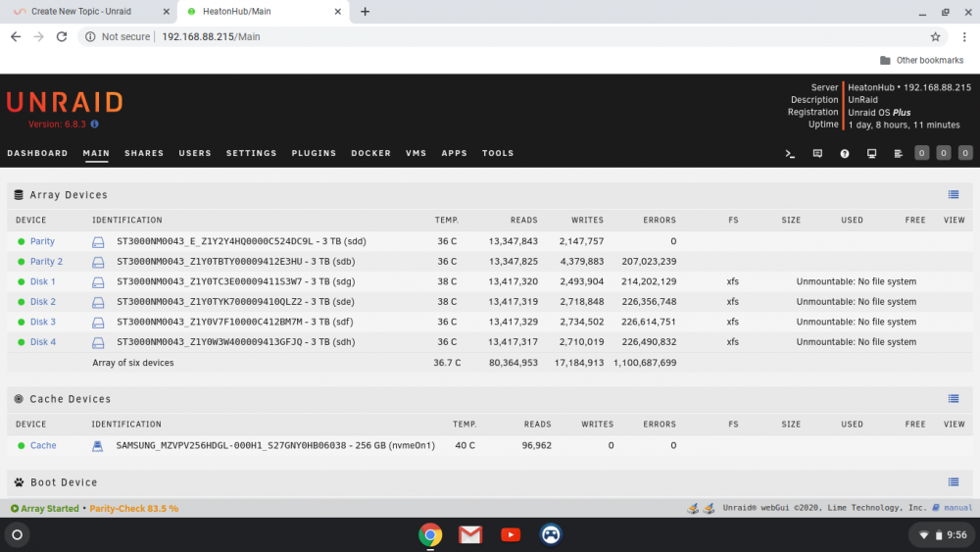Click the Not secure site info
The width and height of the screenshot is (980, 552).
[118, 37]
